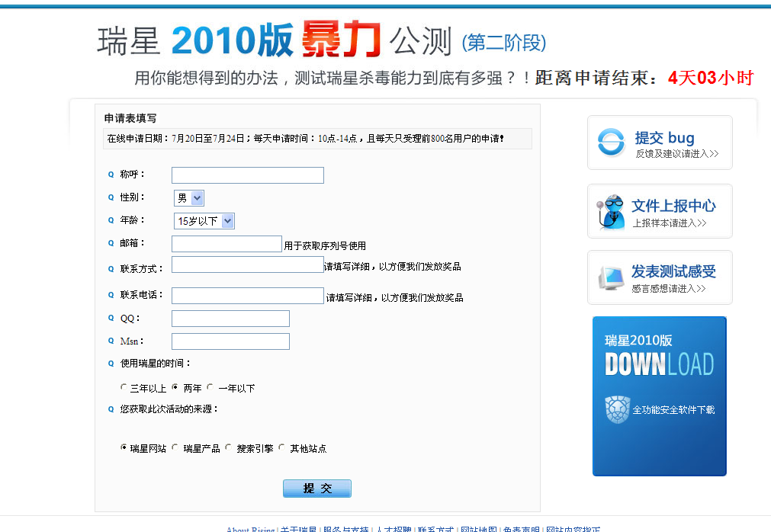Screen dimensions: 771x532
Task: Click the (第二阶段) title text
Action: (x=504, y=43)
